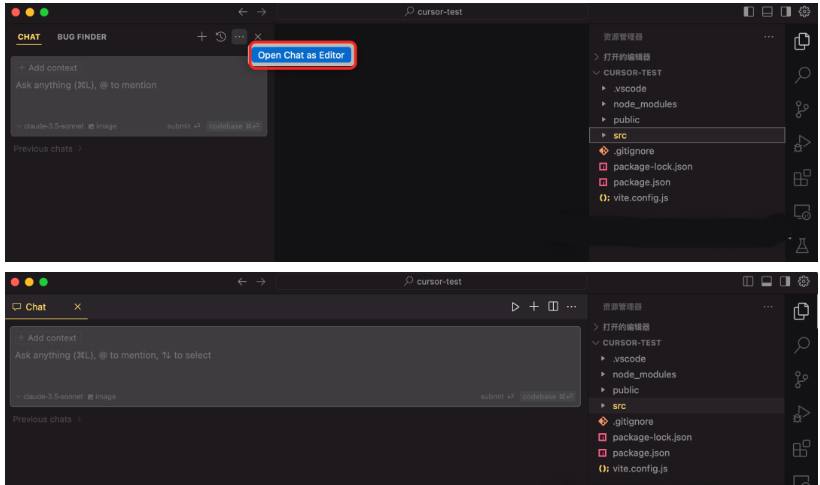Image resolution: width=820 pixels, height=485 pixels.
Task: Open Remote Explorer icon in top window activity bar
Action: click(800, 213)
